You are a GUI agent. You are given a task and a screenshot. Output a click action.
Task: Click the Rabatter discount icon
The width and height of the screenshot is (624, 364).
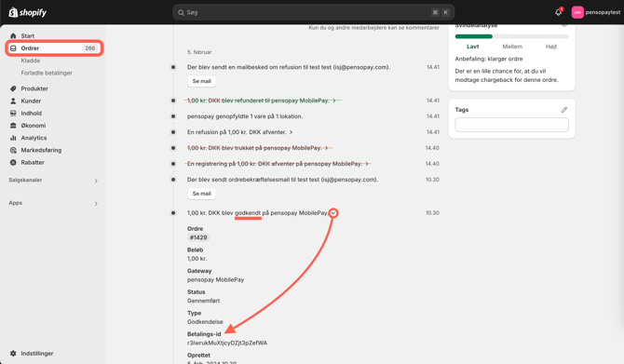click(x=13, y=162)
